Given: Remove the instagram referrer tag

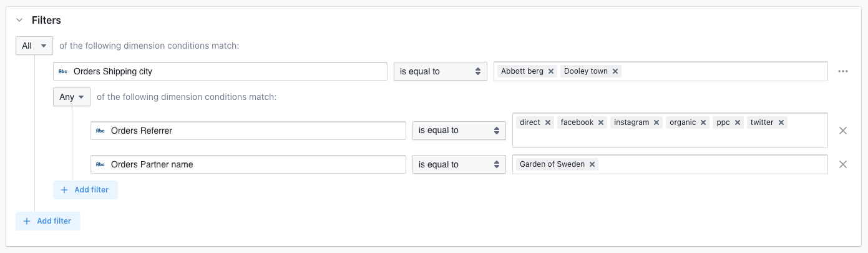Looking at the screenshot, I should [656, 122].
